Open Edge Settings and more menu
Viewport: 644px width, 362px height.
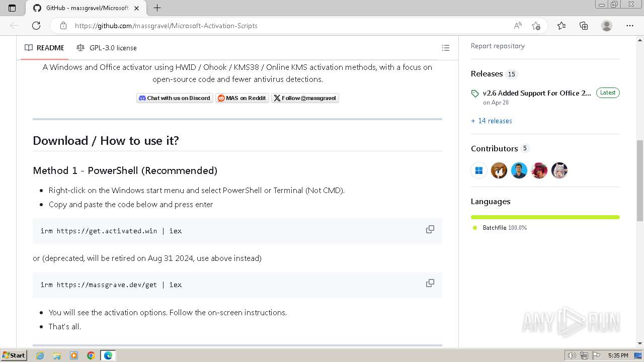coord(630,26)
